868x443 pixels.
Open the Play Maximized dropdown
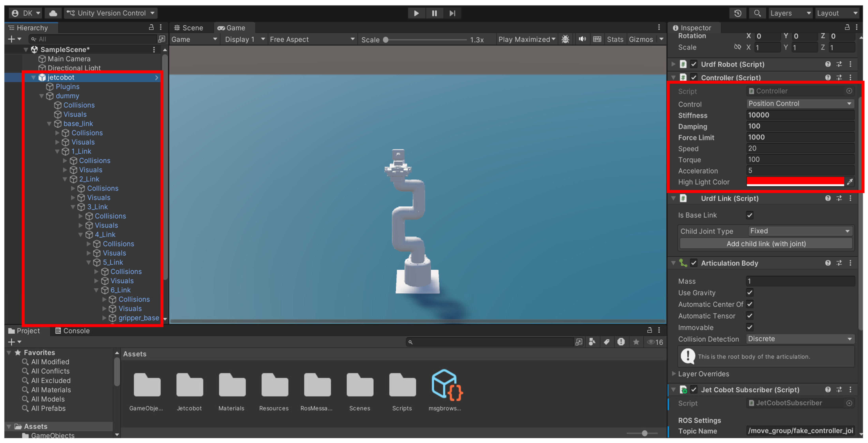click(527, 40)
